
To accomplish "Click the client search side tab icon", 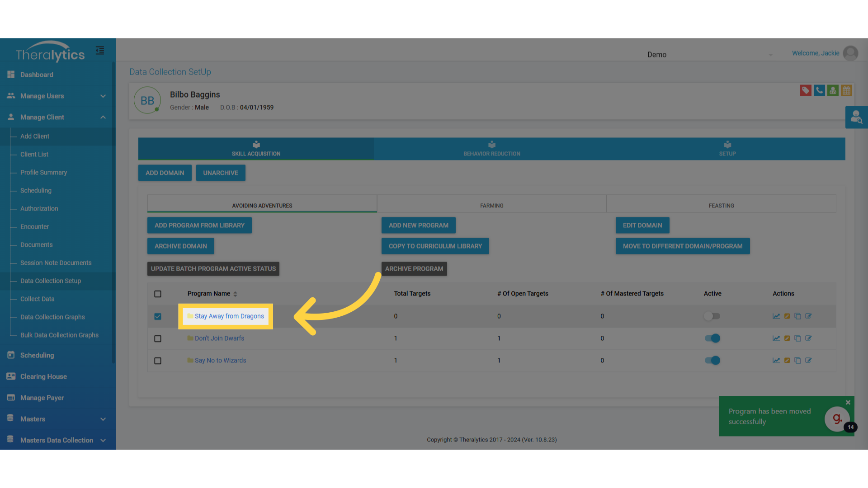I will point(856,117).
